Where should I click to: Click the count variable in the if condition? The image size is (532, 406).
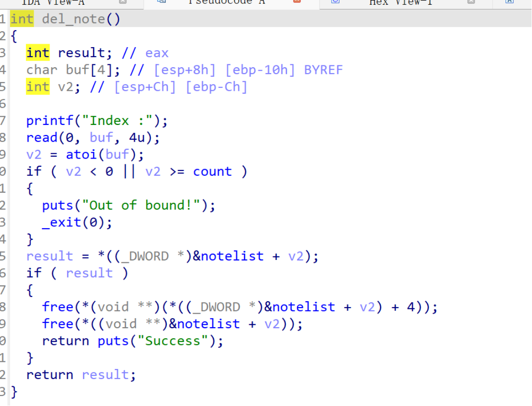[212, 172]
